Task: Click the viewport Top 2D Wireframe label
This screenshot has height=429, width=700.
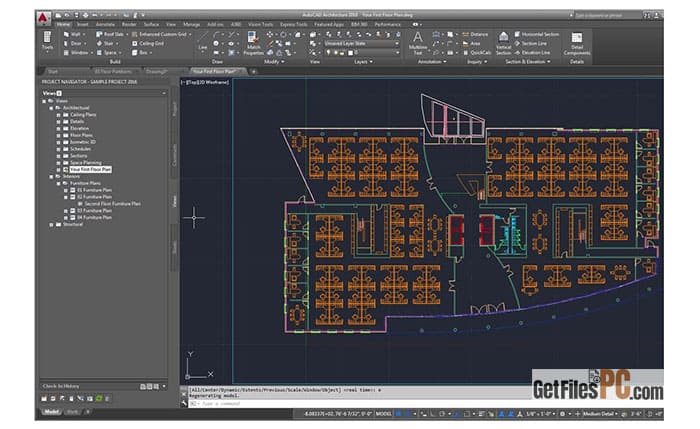Action: click(x=206, y=83)
